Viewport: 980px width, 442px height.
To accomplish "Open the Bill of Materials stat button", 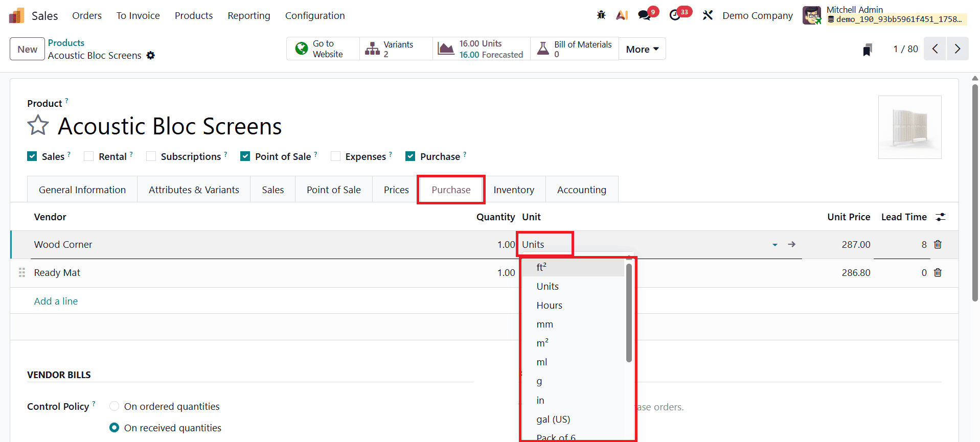I will tap(575, 49).
